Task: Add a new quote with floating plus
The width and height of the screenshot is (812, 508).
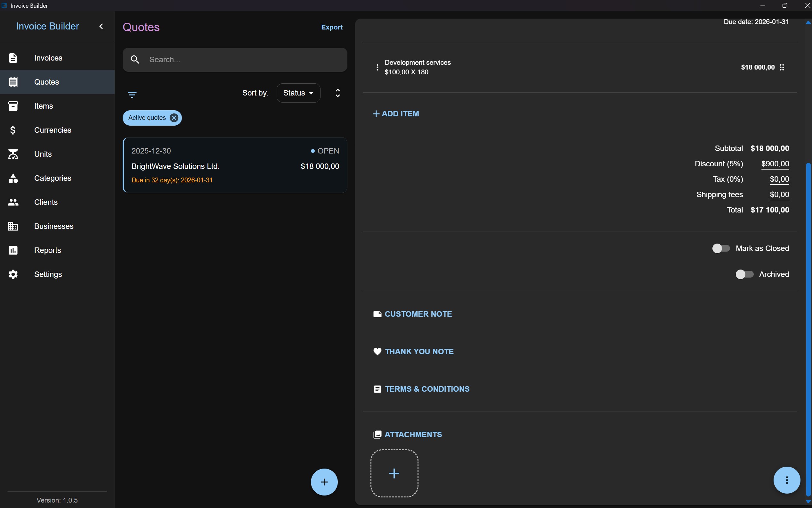Action: pos(324,482)
